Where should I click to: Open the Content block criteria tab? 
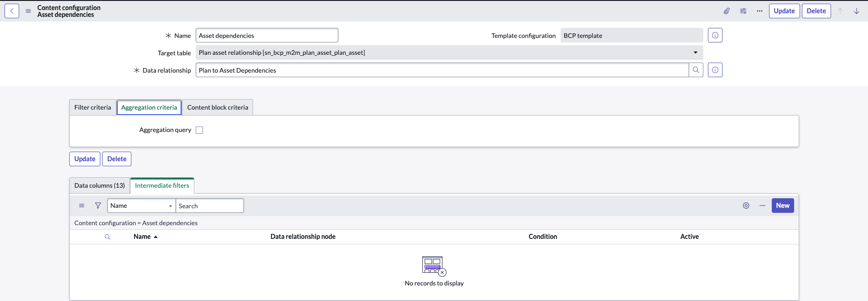(x=218, y=107)
